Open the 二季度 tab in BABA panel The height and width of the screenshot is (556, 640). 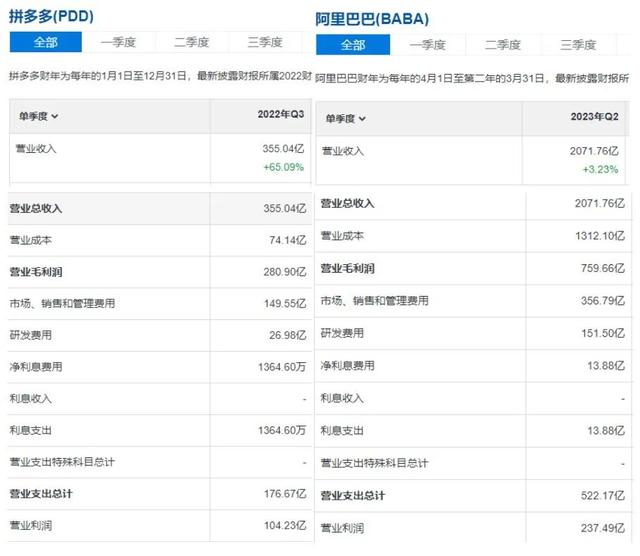tap(502, 45)
